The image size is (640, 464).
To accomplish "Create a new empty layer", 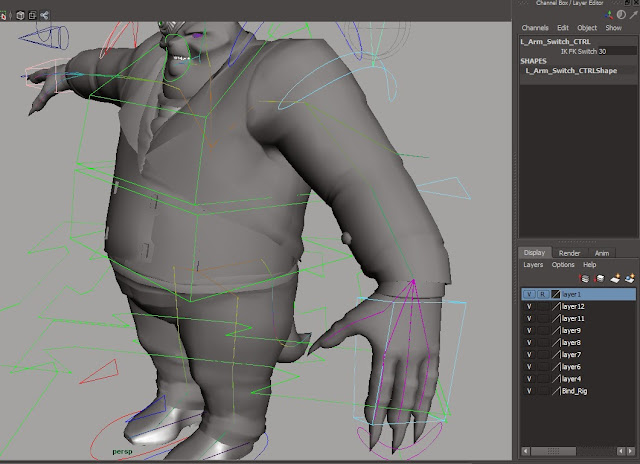I will [615, 279].
